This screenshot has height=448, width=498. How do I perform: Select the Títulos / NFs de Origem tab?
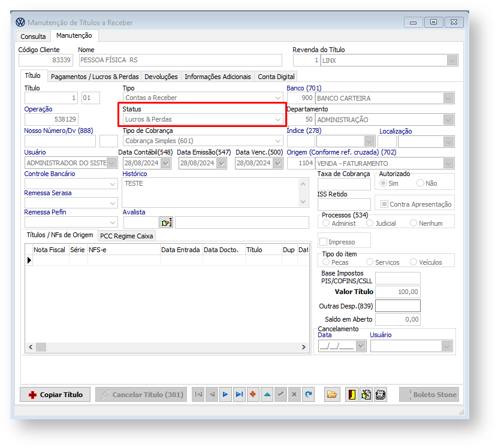tap(60, 235)
